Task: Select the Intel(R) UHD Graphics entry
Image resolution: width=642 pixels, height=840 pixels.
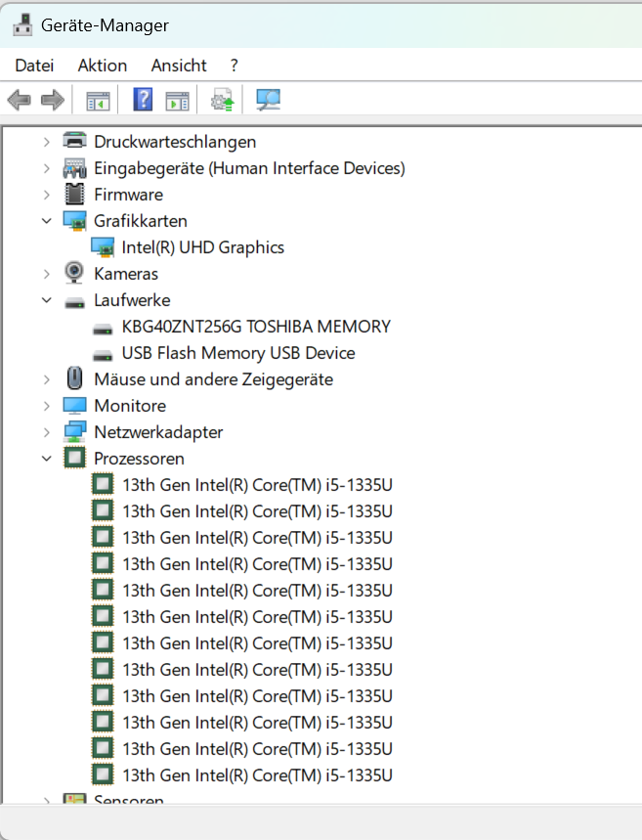Action: [203, 247]
